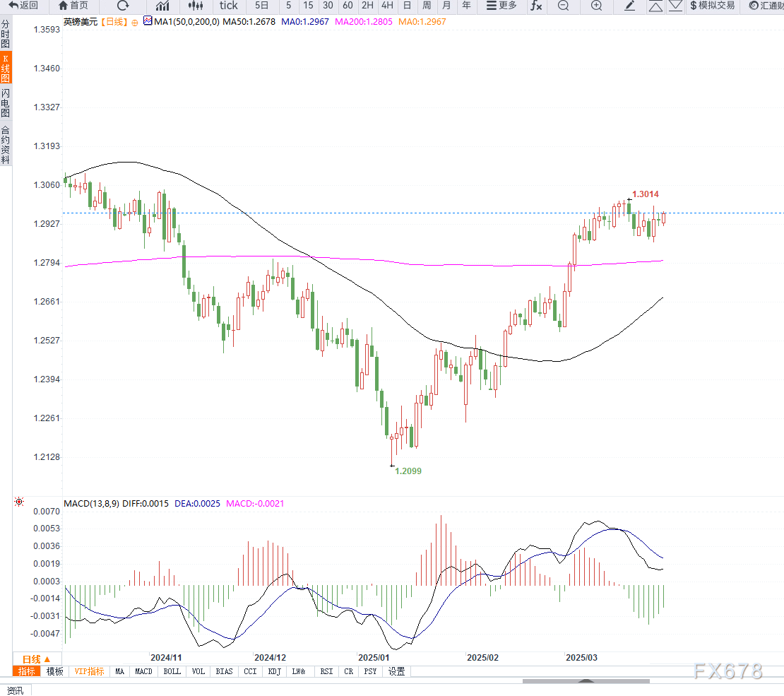Click the MA50:1.2678 legend value
The image size is (784, 696).
(x=249, y=21)
